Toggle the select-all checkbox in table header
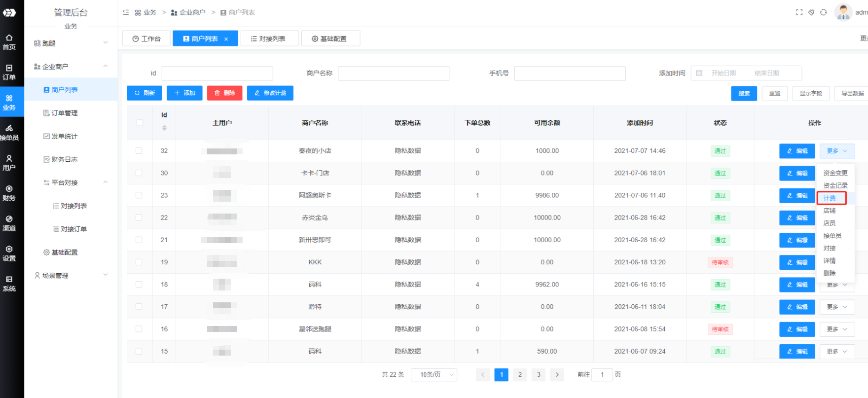The height and width of the screenshot is (398, 868). 140,123
